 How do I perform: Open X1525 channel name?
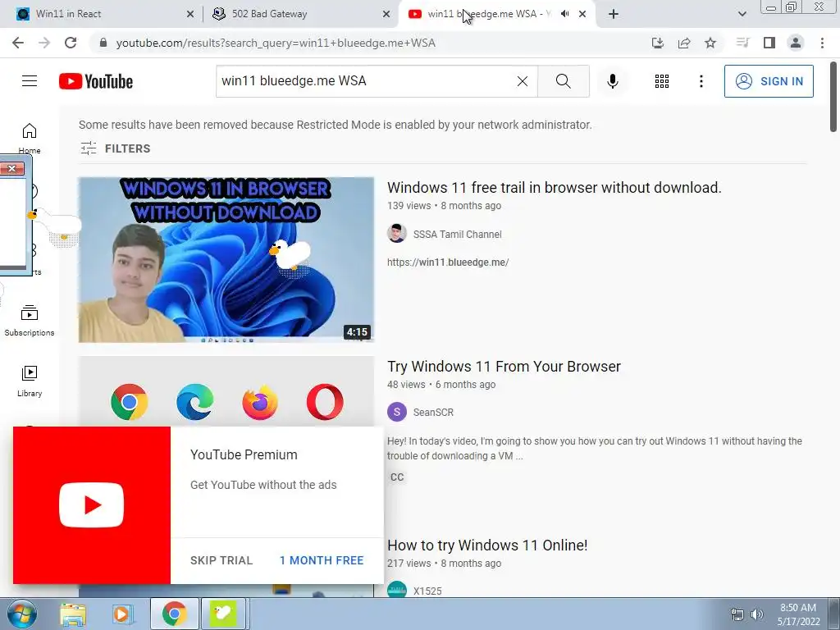point(427,591)
